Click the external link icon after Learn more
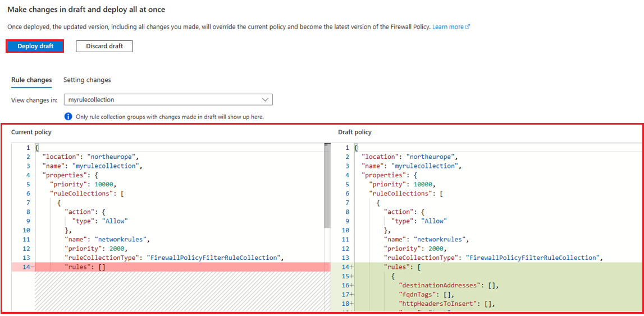Viewport: 644px width, 316px height. tap(468, 27)
